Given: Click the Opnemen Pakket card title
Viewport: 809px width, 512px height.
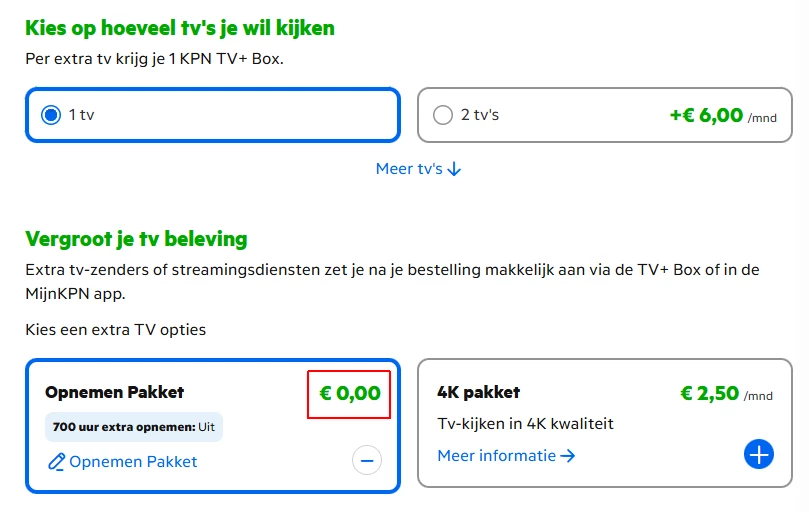Looking at the screenshot, I should [x=115, y=392].
